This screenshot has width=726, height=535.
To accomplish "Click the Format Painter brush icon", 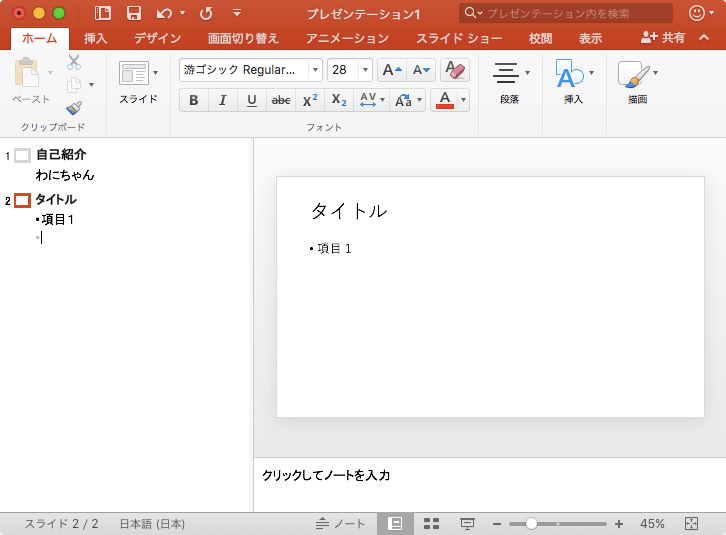I will click(x=74, y=107).
